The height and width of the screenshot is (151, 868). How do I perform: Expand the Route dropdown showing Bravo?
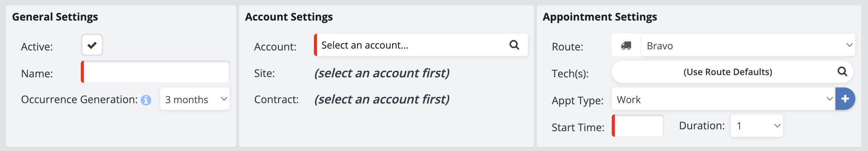[748, 46]
